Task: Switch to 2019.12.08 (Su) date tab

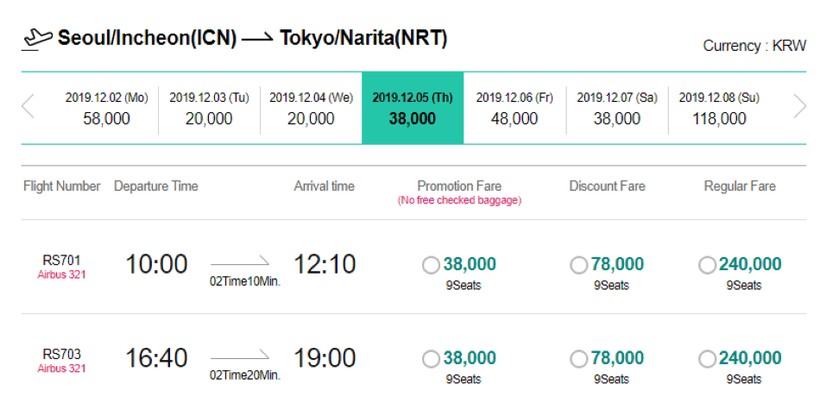Action: (x=720, y=108)
